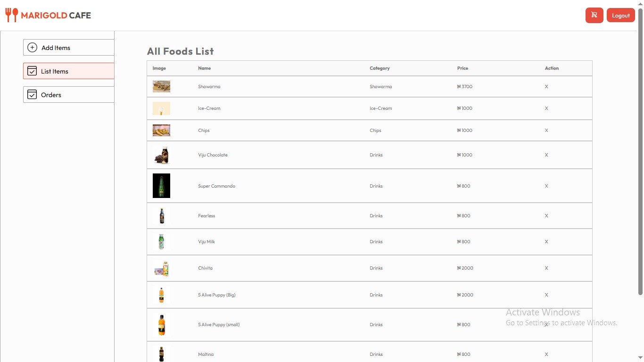Image resolution: width=644 pixels, height=362 pixels.
Task: Click the Fearless drink thumbnail
Action: (x=161, y=215)
